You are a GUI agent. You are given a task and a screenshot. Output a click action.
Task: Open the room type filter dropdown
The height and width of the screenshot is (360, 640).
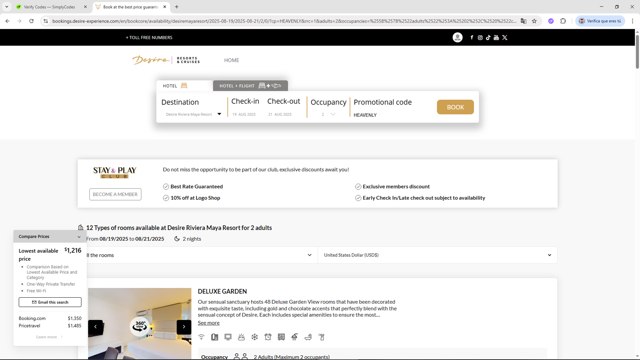coord(199,255)
